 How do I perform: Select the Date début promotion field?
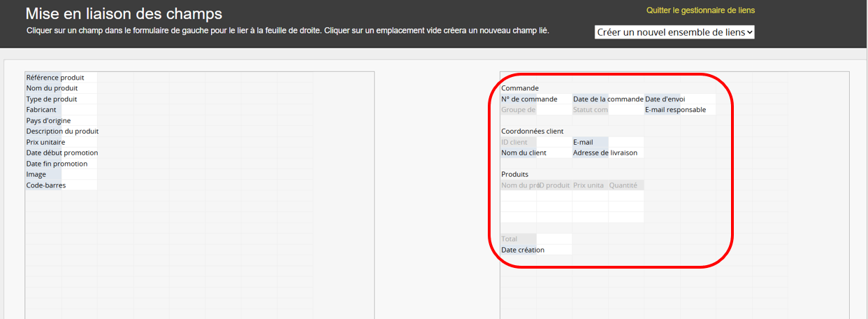[62, 153]
